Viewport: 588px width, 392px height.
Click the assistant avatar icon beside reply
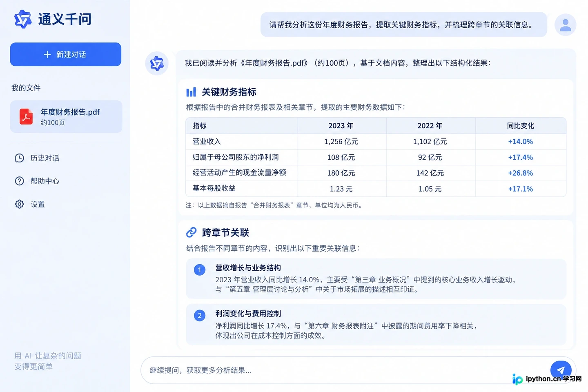tap(157, 63)
